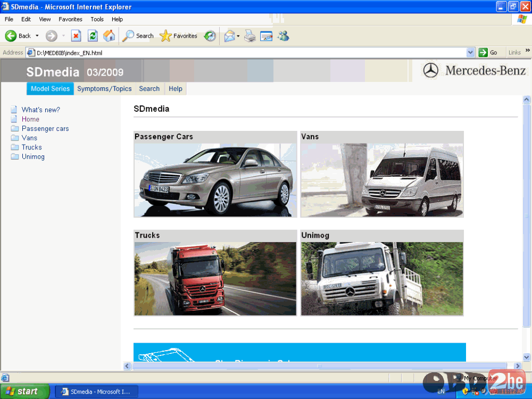Click the Unimog off-road image
Viewport: 532px width, 399px height.
tap(381, 279)
